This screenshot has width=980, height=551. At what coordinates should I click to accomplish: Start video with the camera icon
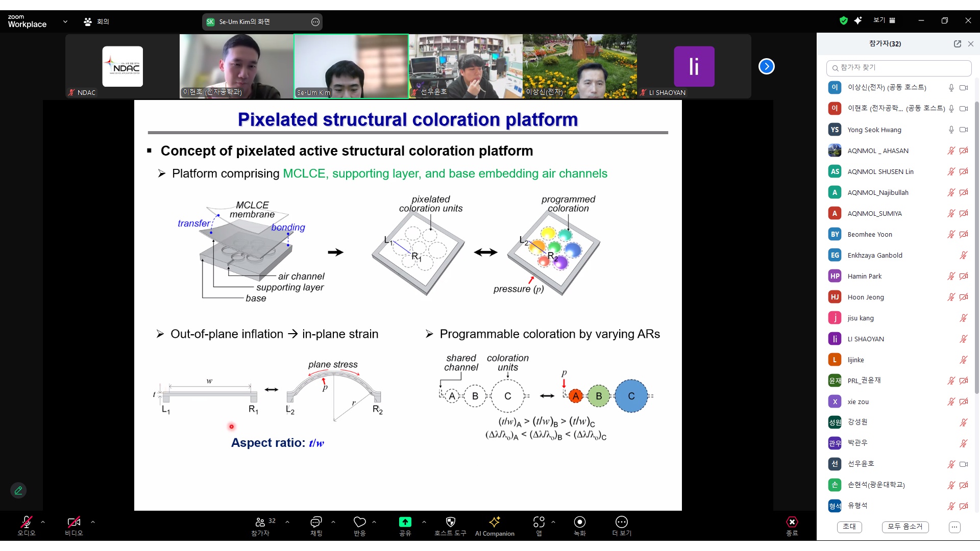point(73,522)
